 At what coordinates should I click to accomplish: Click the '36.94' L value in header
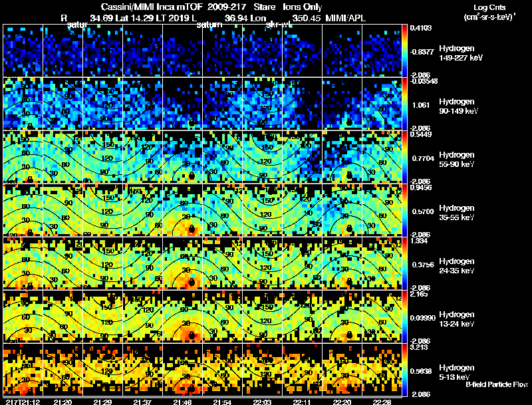click(x=237, y=18)
